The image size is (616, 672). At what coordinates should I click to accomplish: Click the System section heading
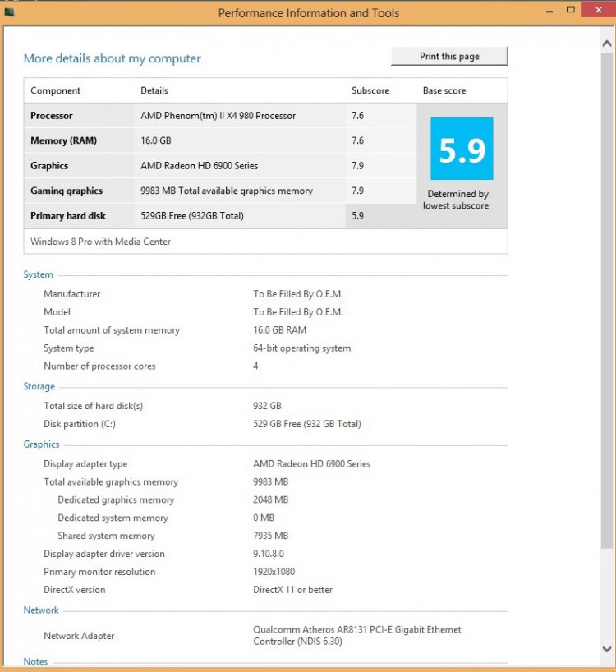[x=38, y=274]
